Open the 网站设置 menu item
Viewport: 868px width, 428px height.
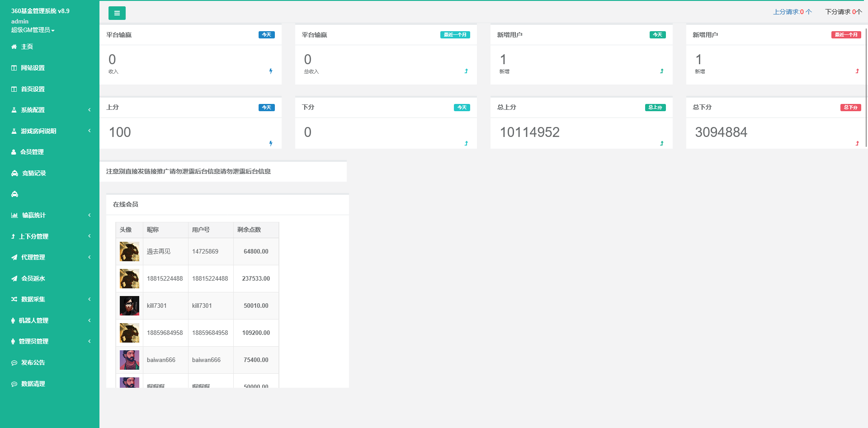coord(33,68)
